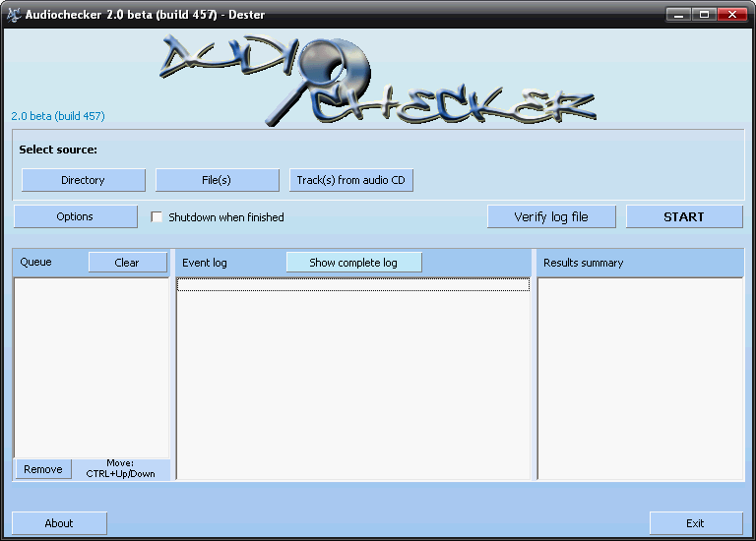Click the Audiochecker logo banner
This screenshot has width=756, height=541.
[378, 81]
